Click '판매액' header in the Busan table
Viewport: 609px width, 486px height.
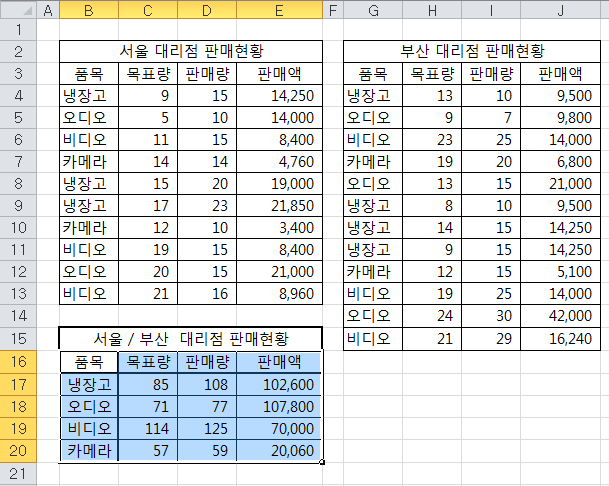[x=561, y=73]
